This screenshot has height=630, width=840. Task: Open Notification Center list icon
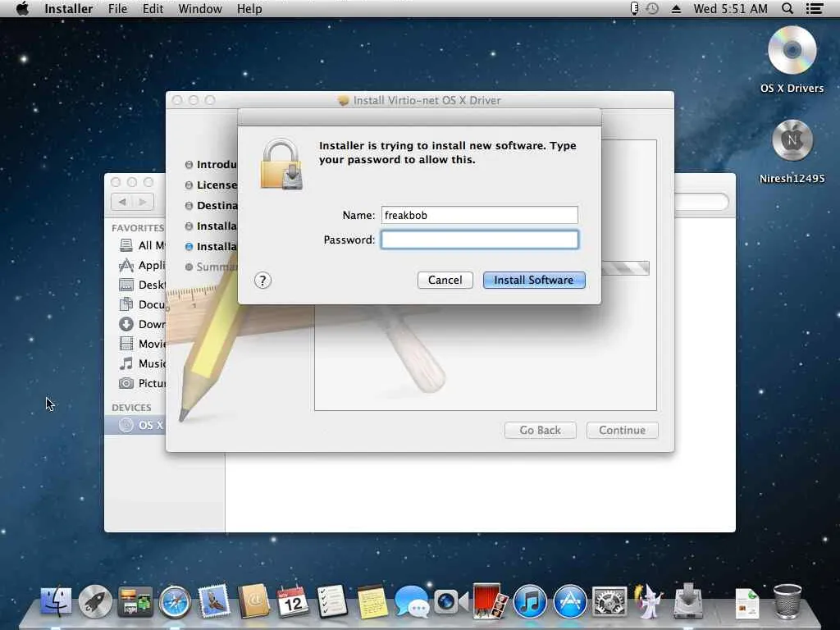coord(815,8)
